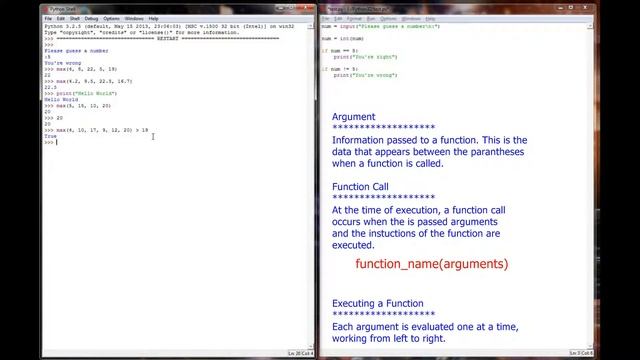Minimize the editor window

click(x=560, y=8)
